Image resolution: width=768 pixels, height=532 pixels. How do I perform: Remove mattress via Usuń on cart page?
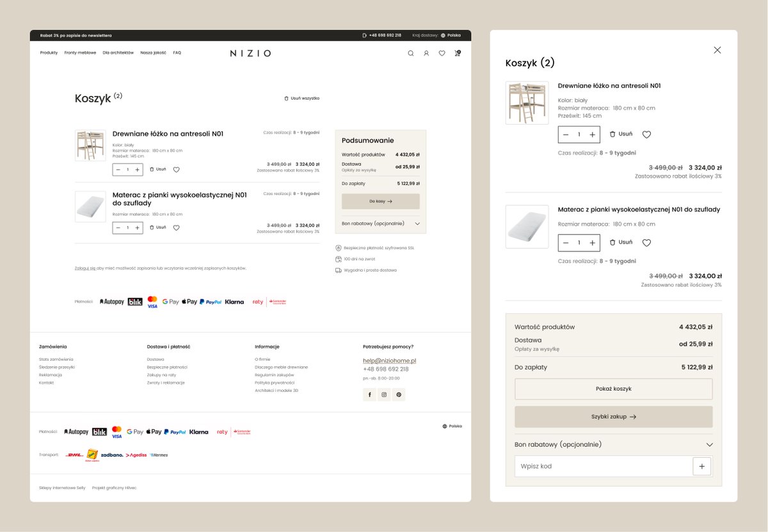point(157,227)
